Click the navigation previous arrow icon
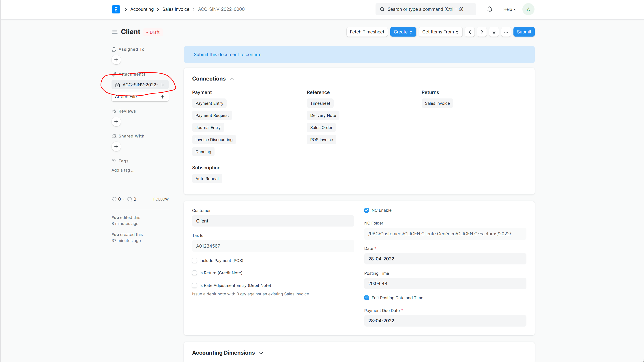 coord(470,32)
